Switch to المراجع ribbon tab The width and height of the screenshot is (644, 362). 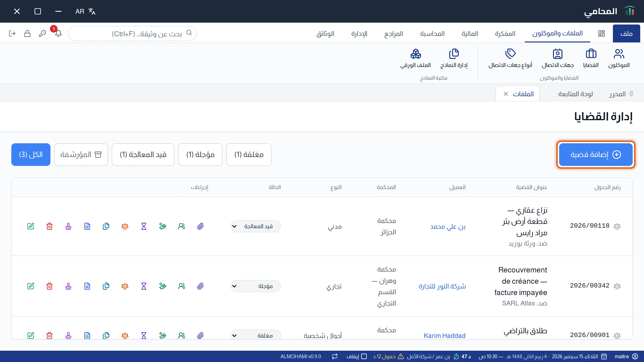(x=393, y=33)
